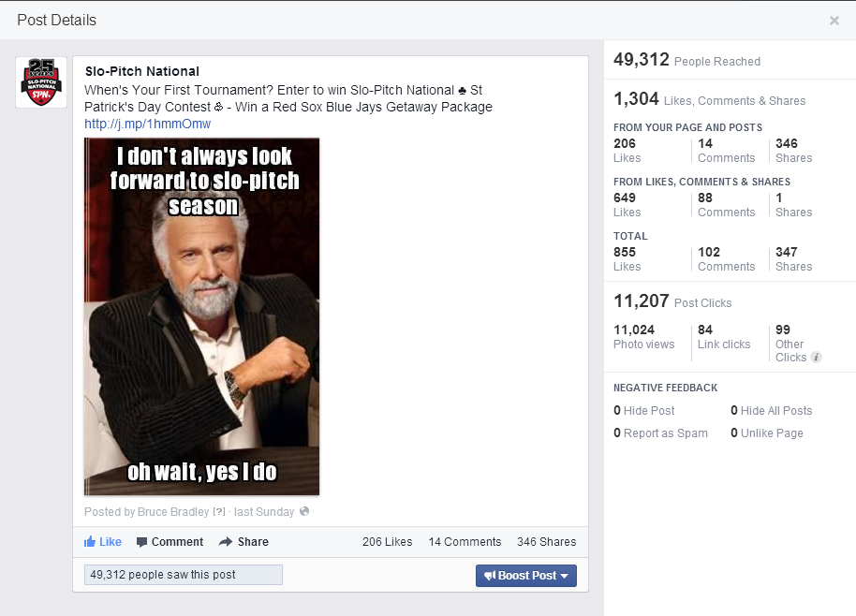View the 346 Shares link
The height and width of the screenshot is (616, 856).
click(546, 542)
